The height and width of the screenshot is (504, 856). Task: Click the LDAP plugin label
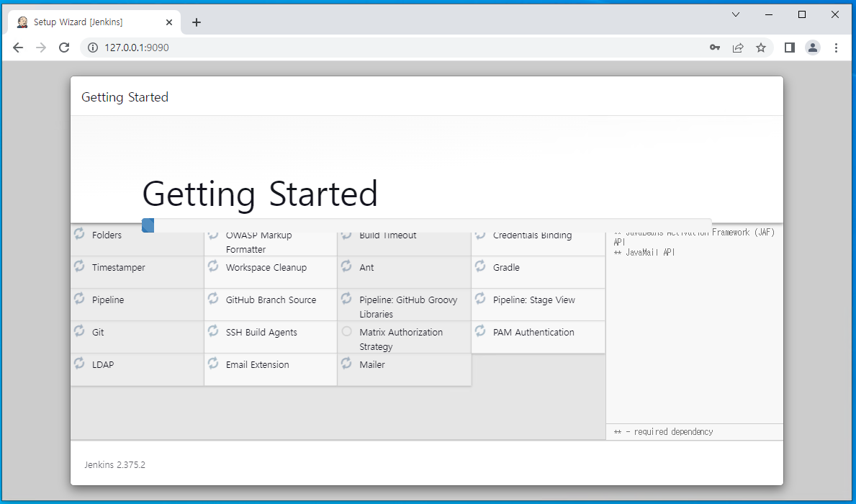tap(103, 364)
